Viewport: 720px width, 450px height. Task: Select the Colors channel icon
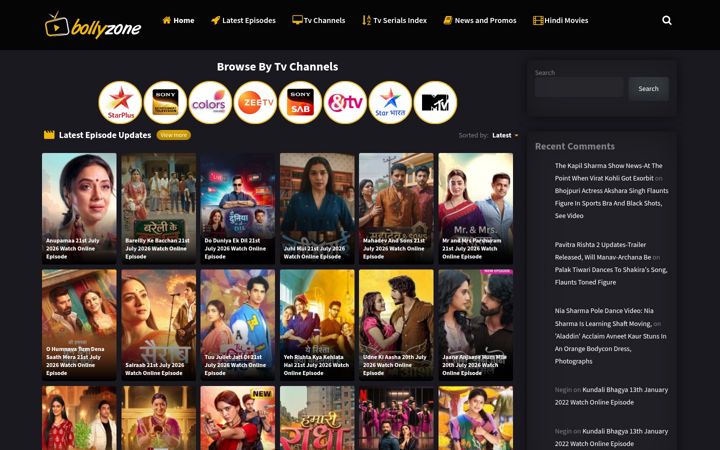[x=210, y=102]
